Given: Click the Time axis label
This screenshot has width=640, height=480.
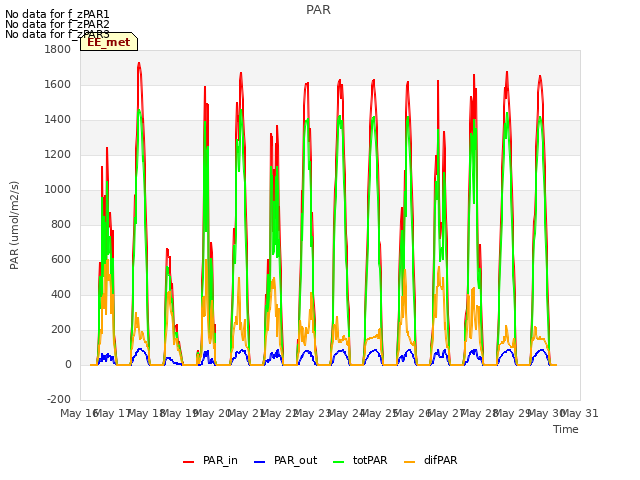Looking at the screenshot, I should (x=566, y=429).
